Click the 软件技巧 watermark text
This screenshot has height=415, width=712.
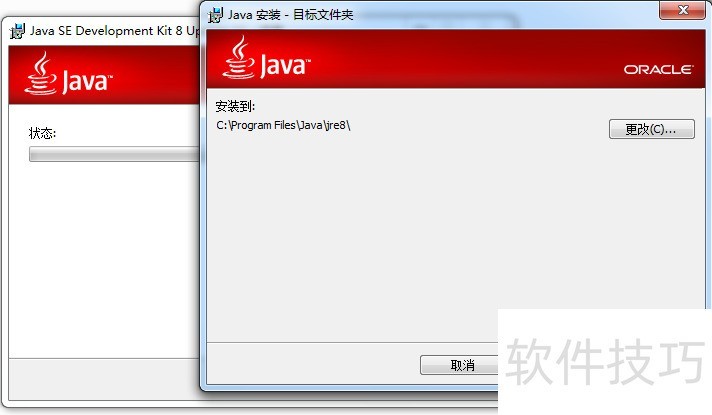click(x=605, y=362)
